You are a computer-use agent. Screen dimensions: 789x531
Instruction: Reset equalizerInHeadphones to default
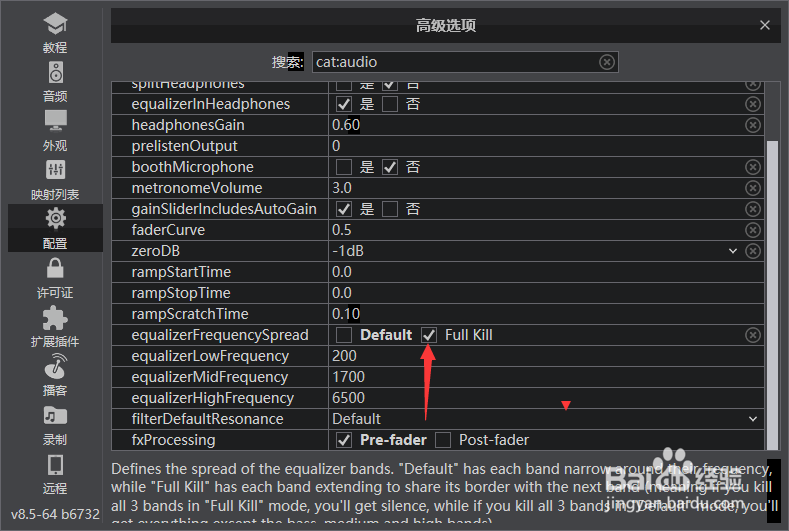pos(753,104)
